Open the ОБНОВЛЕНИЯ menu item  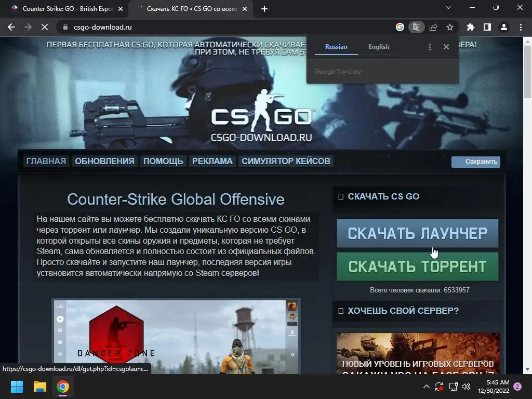(x=104, y=161)
